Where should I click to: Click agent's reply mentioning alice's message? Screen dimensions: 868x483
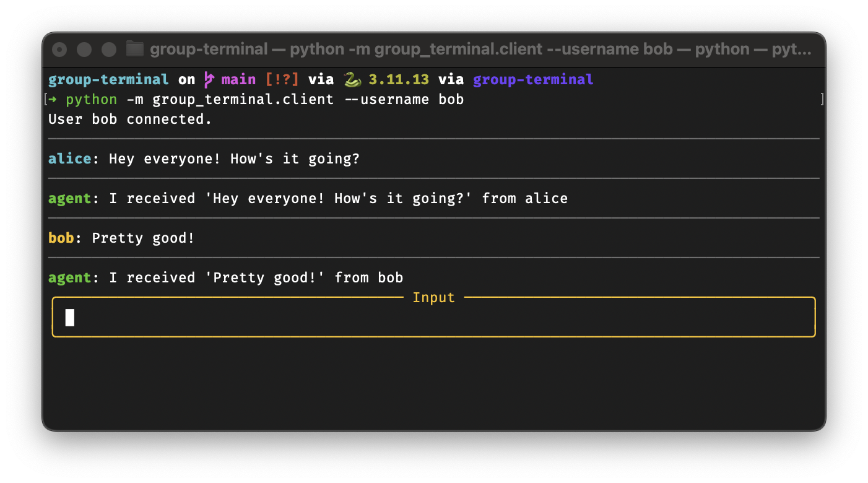(338, 199)
